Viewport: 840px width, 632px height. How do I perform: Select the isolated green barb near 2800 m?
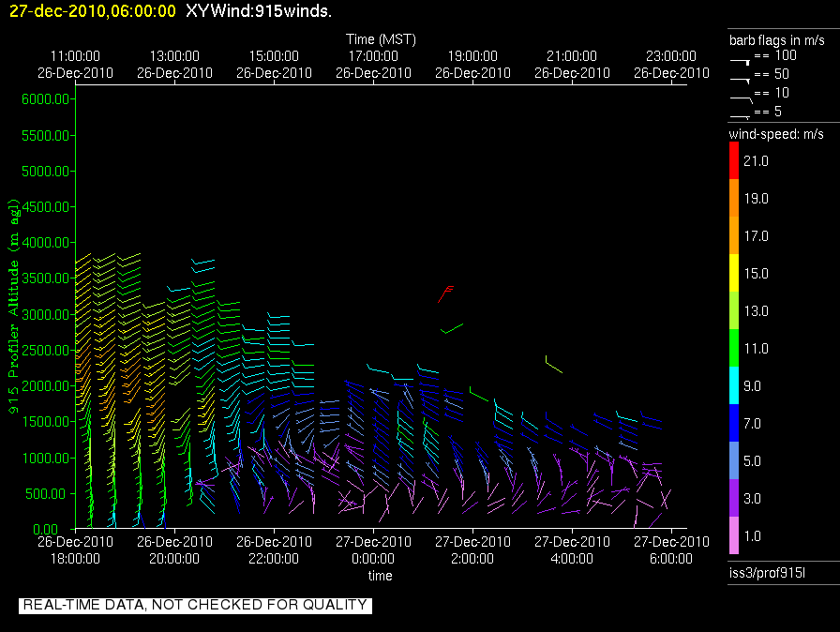point(451,328)
